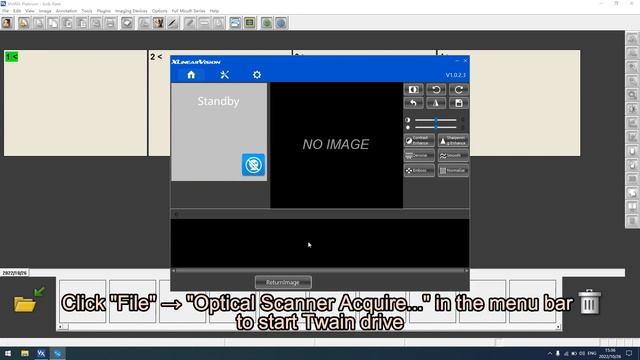This screenshot has width=640, height=360.
Task: Open the gear settings tab in XLinearVision
Action: point(257,75)
